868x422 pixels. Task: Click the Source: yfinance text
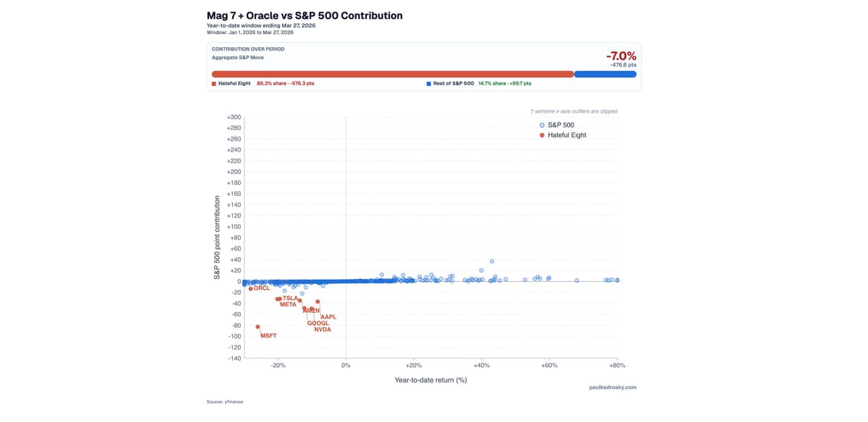point(224,402)
